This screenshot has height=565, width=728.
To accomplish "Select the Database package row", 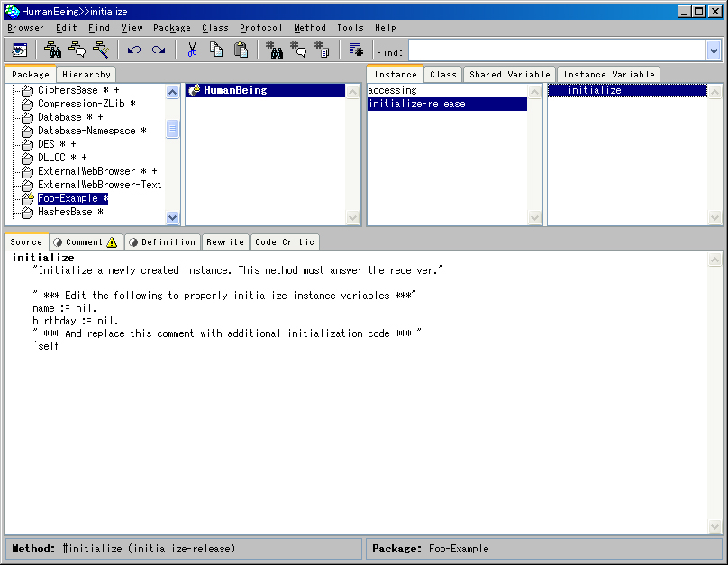I will tap(69, 117).
